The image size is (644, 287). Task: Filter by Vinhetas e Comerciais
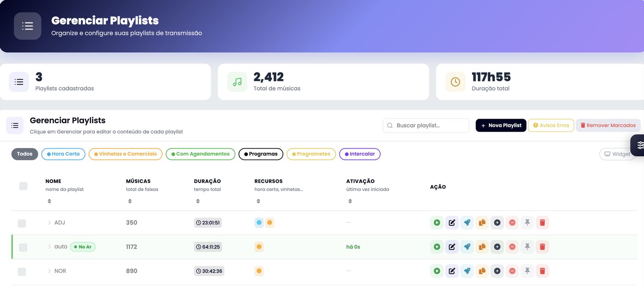point(126,154)
